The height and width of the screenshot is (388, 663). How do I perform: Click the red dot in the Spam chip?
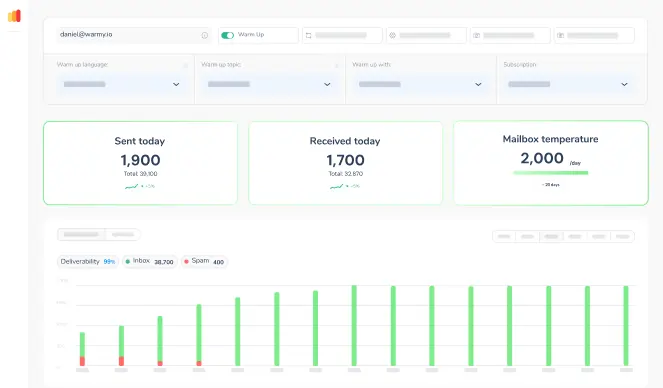(x=186, y=262)
